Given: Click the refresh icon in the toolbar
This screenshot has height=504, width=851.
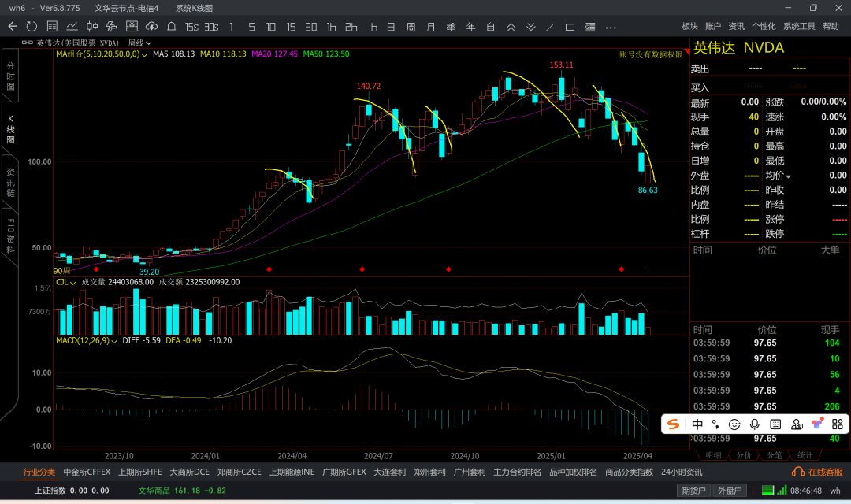Looking at the screenshot, I should point(32,27).
